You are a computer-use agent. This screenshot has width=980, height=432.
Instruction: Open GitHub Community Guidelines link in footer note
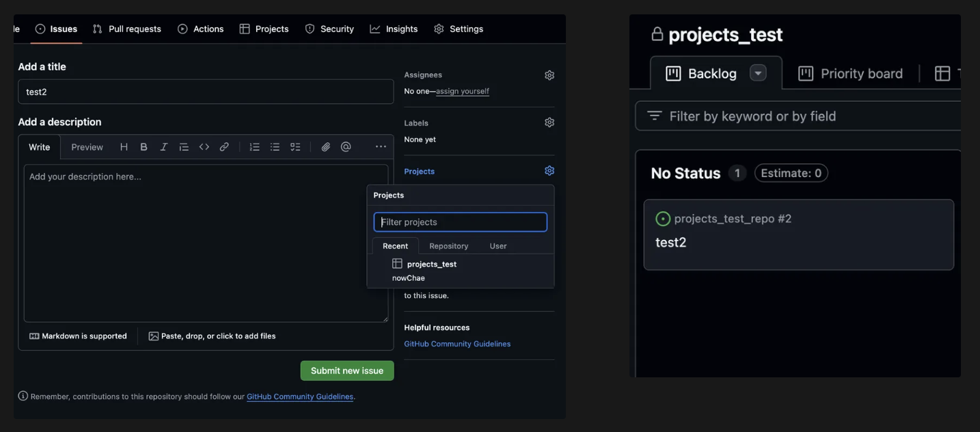[x=300, y=396]
